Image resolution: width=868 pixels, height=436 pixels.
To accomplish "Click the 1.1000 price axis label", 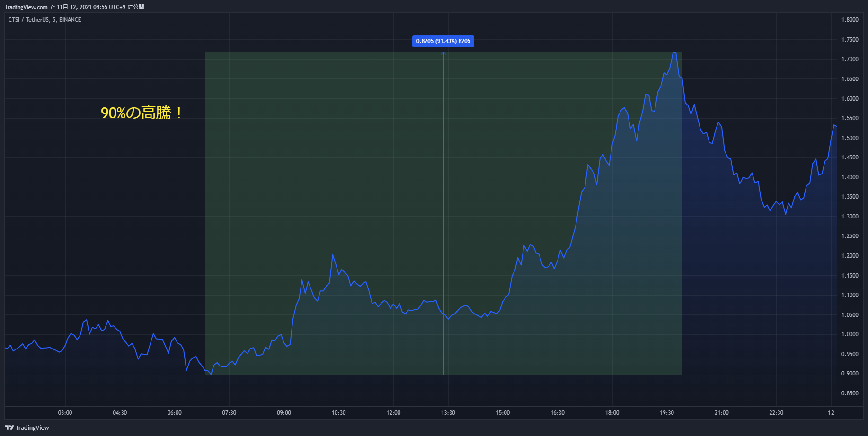I will 850,295.
